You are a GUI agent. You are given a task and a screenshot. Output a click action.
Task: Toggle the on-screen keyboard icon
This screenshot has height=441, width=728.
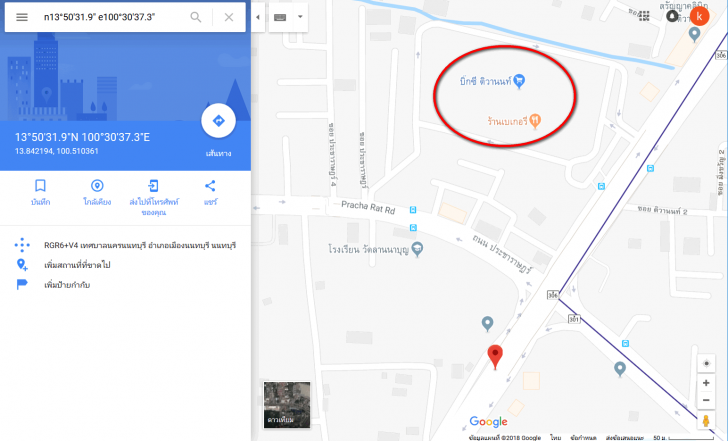[x=280, y=17]
